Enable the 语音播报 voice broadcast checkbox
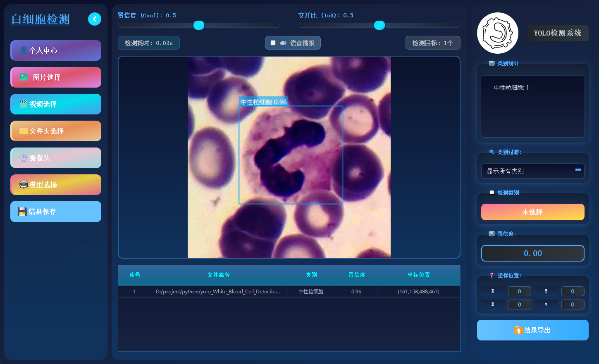 pyautogui.click(x=273, y=43)
